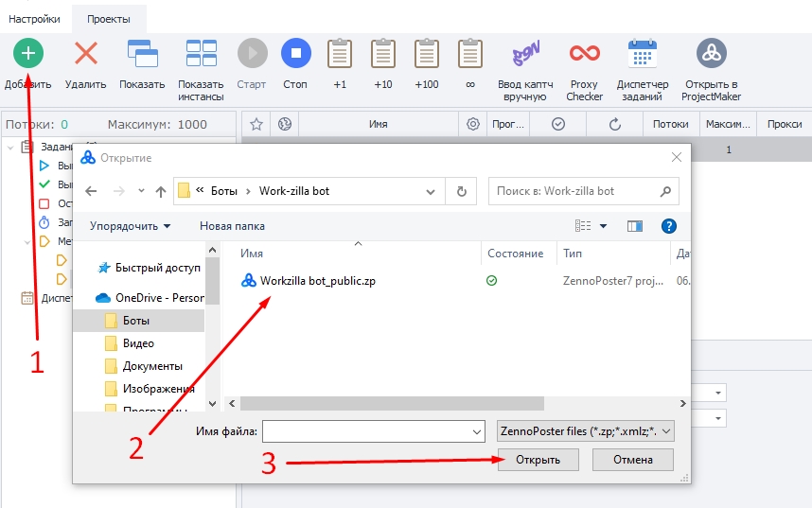Click the Имя файла input field
The height and width of the screenshot is (508, 812).
tap(374, 431)
